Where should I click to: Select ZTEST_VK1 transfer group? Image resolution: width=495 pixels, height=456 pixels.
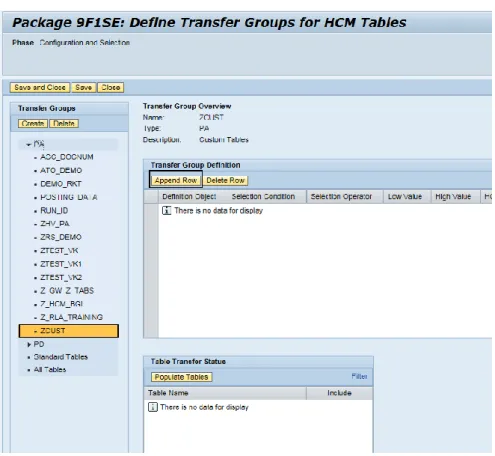point(61,264)
